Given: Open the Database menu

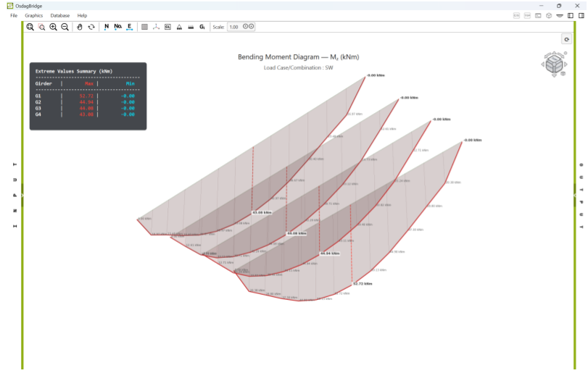Looking at the screenshot, I should pos(60,16).
